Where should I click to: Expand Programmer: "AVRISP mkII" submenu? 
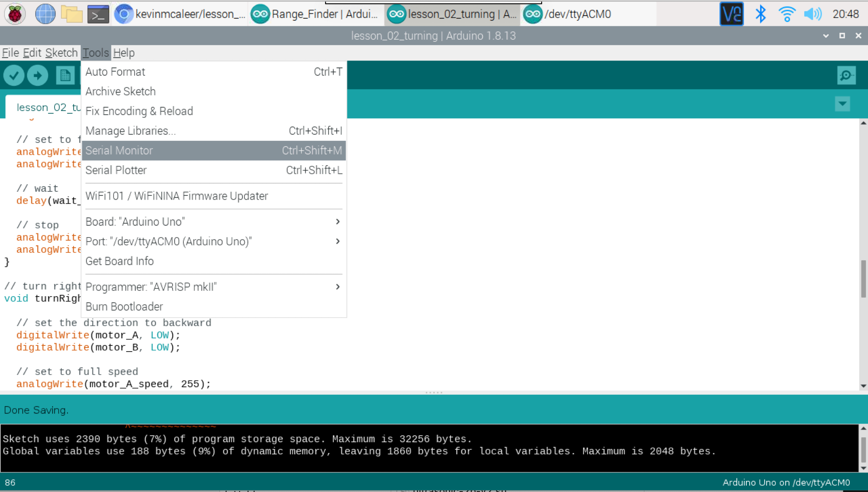click(x=214, y=287)
